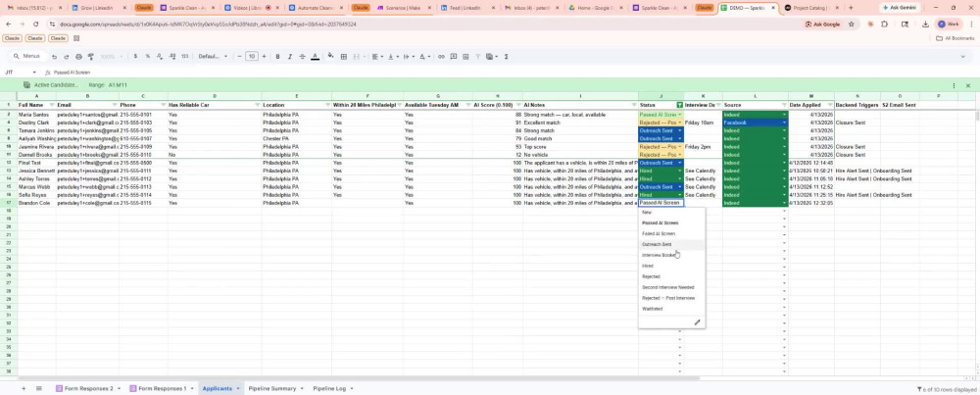Format cells as currency
The width and height of the screenshot is (980, 395).
click(135, 56)
